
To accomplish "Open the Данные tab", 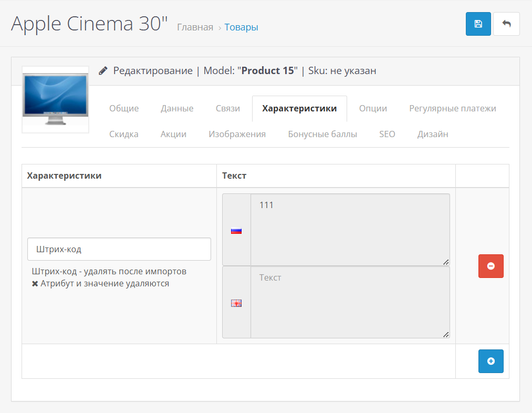I will 177,108.
